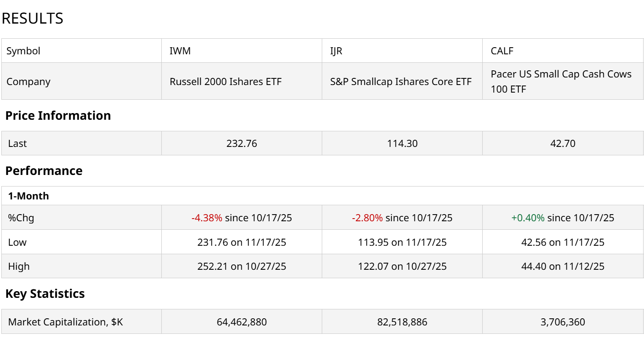
Task: Select IWM market capitalization 64,462,880
Action: click(242, 322)
